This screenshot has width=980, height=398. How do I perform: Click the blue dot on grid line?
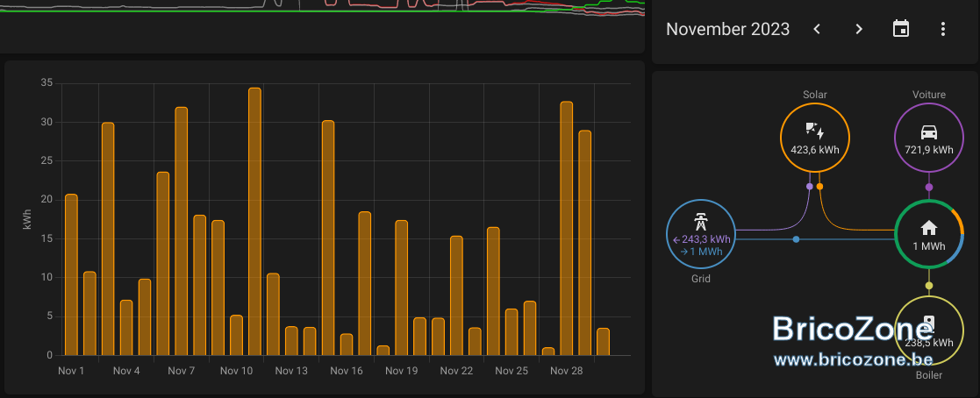click(x=796, y=239)
